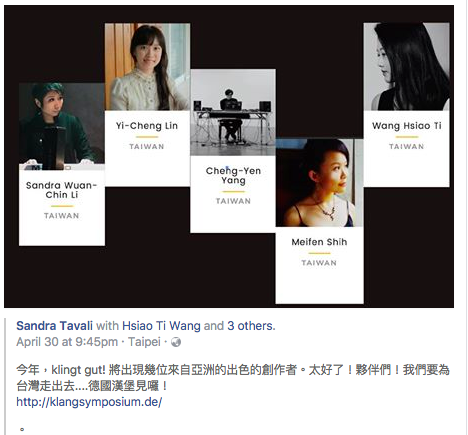Screen dimensions: 468x435
Task: Click the Sandra Wuan-Chin Li name label
Action: click(62, 190)
